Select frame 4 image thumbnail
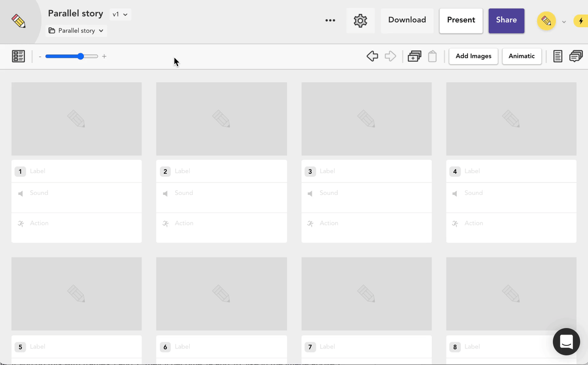 (511, 119)
